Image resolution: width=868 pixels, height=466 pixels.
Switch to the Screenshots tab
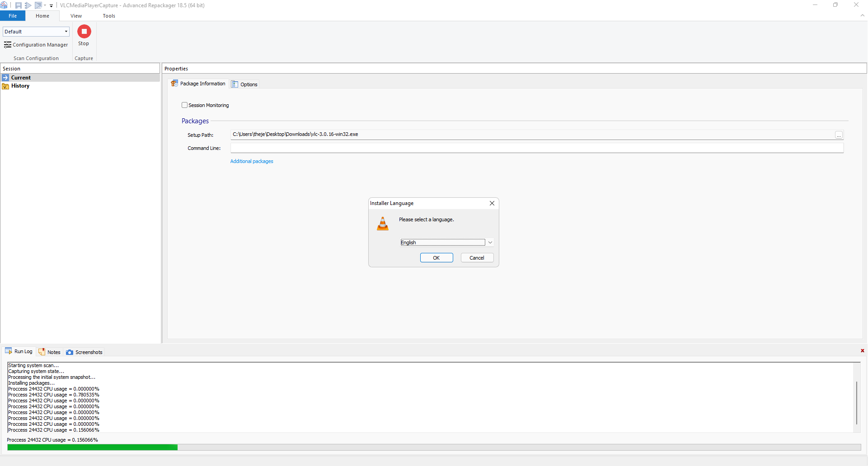click(x=84, y=352)
